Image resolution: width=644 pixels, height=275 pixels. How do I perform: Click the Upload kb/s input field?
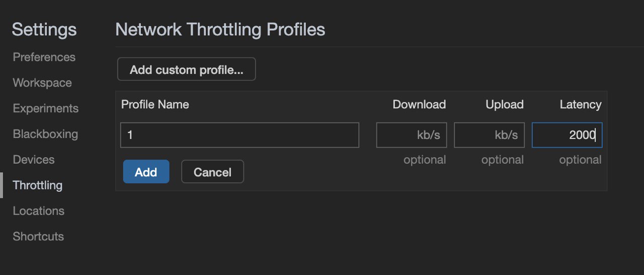click(489, 135)
